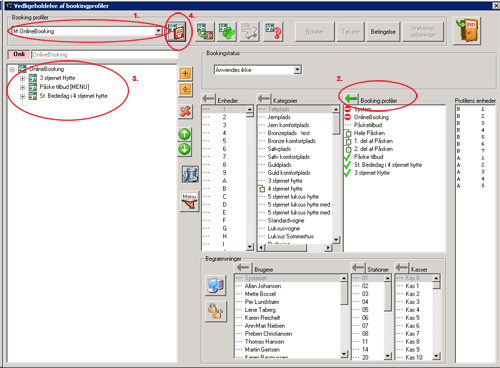Select user Allan Johansen in Brugere
500x368 pixels.
pyautogui.click(x=263, y=286)
